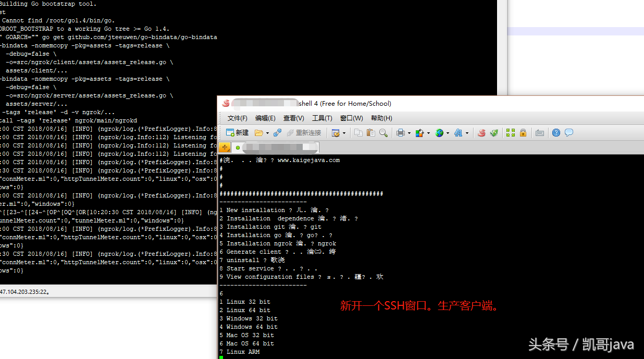Click the Reconnect (重新连接) button
The height and width of the screenshot is (359, 644).
click(304, 133)
